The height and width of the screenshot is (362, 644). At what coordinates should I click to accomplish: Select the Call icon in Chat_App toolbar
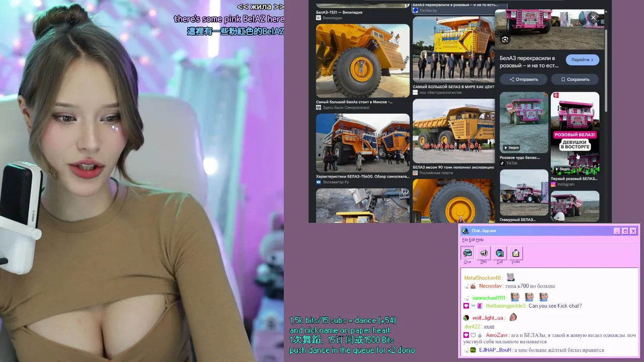(x=500, y=253)
